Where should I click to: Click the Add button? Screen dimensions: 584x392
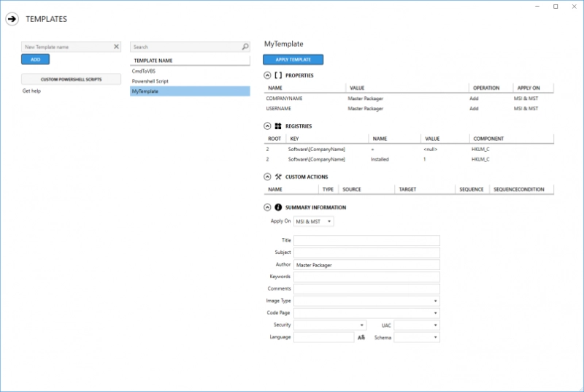tap(35, 59)
